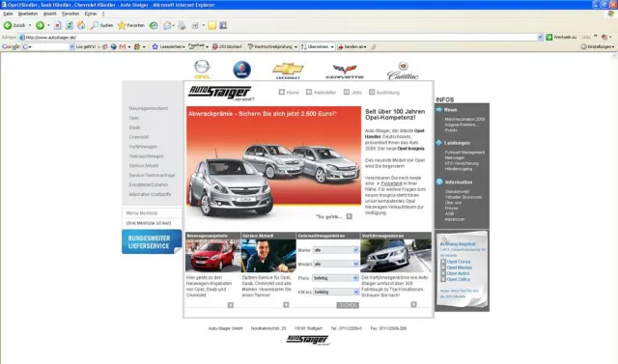Click the green Wechseln zu go button
The image size is (618, 364).
click(561, 37)
